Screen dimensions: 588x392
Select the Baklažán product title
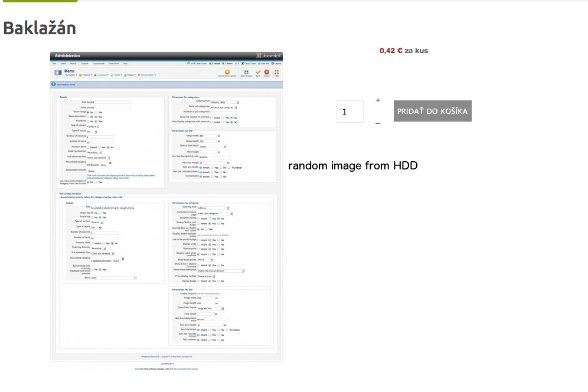[x=40, y=28]
